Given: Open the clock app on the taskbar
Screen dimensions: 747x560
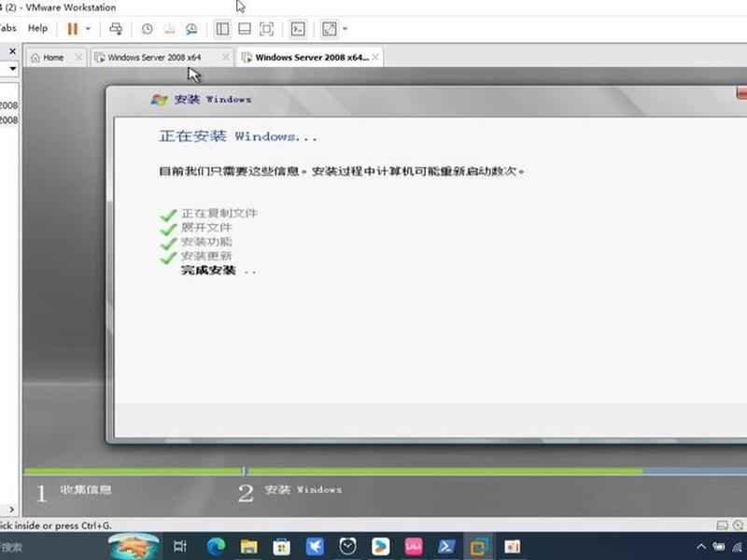Looking at the screenshot, I should tap(347, 546).
